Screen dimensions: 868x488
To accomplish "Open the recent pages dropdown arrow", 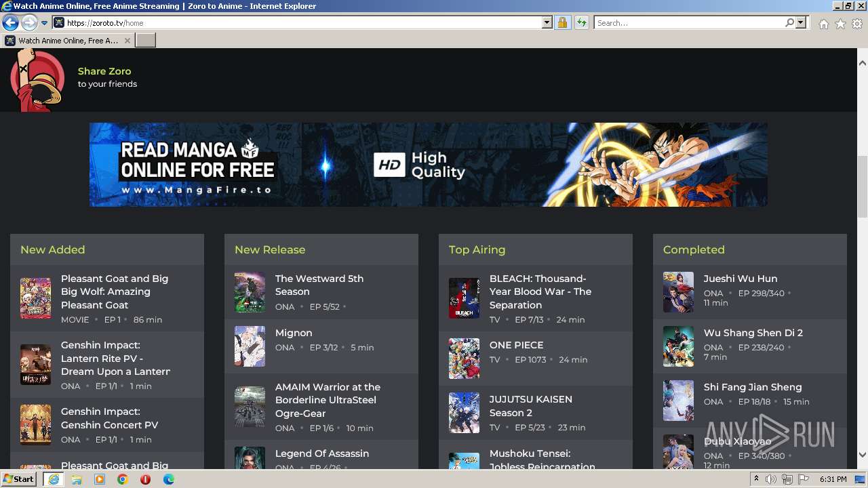I will (44, 23).
